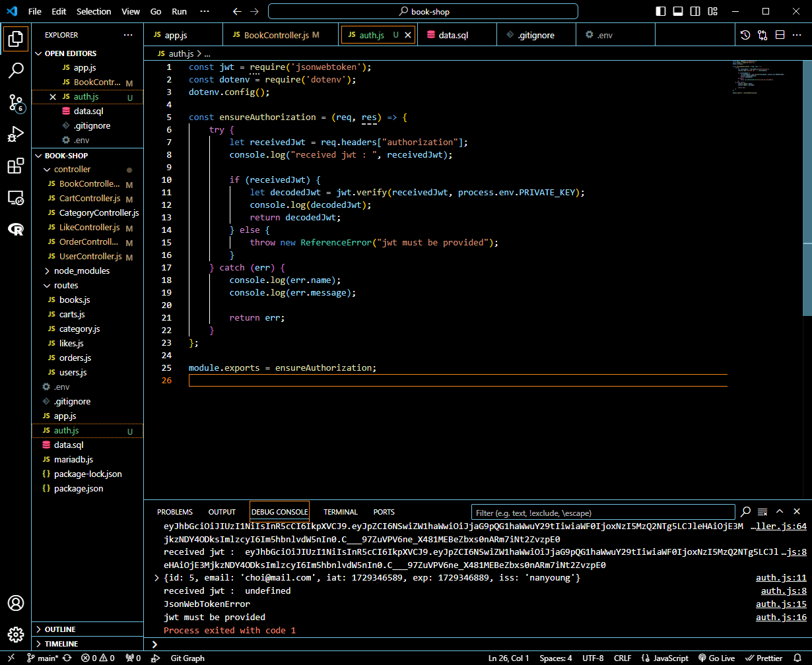
Task: Open the Extensions view
Action: tap(16, 166)
